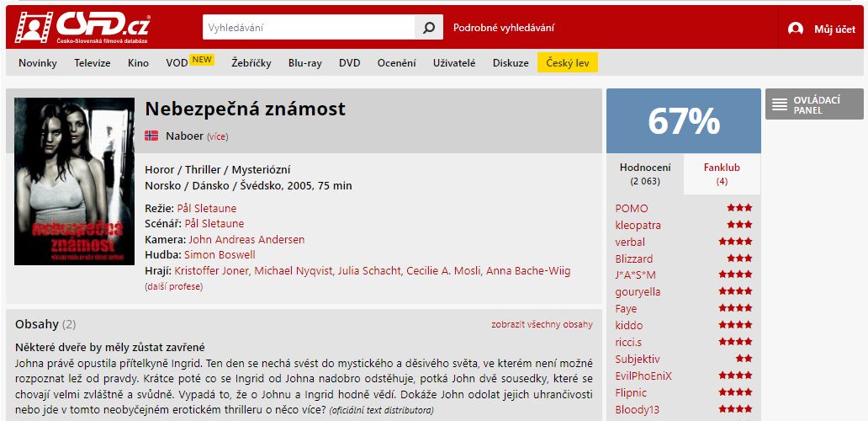Open the Ovládací panel button
The height and width of the screenshot is (421, 868).
pyautogui.click(x=814, y=104)
